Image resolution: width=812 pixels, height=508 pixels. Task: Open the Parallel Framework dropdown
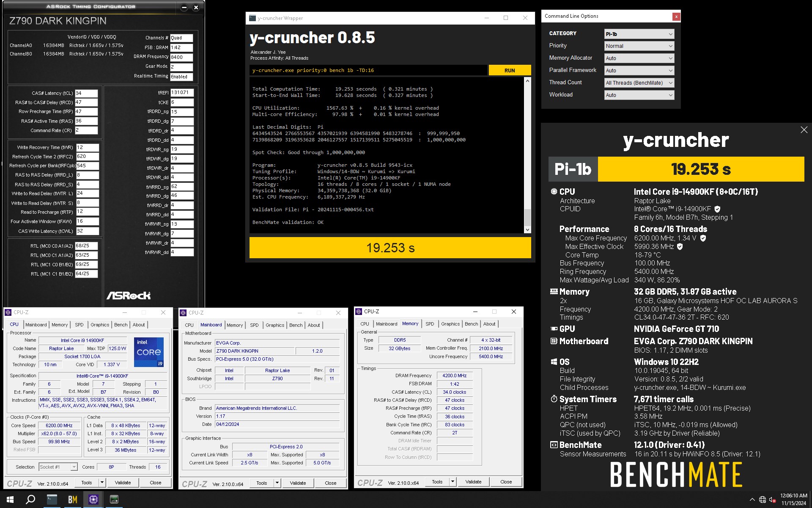click(x=639, y=70)
